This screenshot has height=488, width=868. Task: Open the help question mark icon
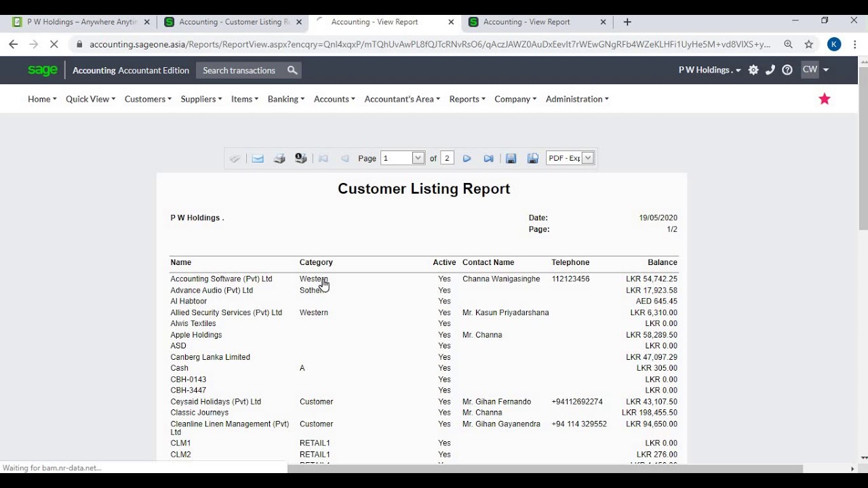[x=787, y=70]
